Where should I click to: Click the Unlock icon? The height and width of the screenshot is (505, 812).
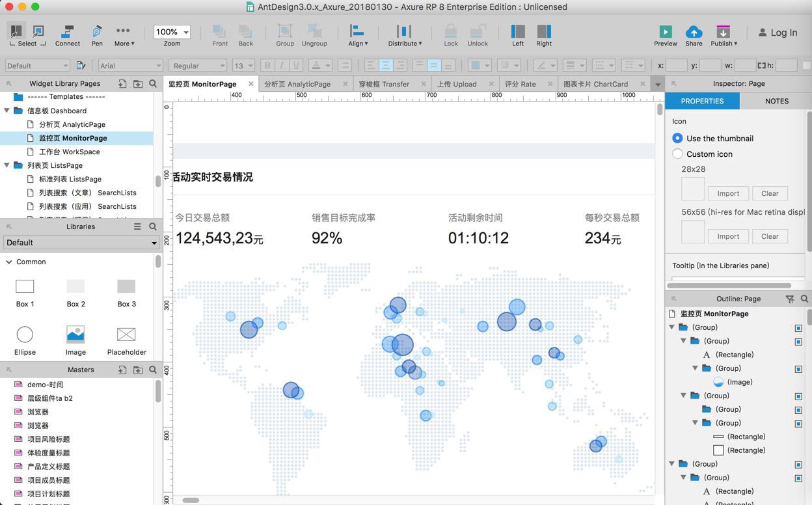tap(478, 31)
